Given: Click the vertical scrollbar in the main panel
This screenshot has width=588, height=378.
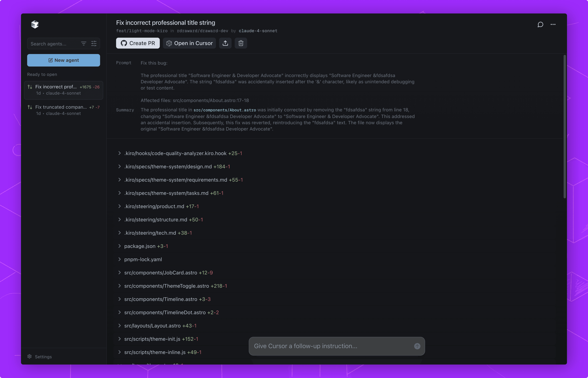Looking at the screenshot, I should [x=564, y=126].
